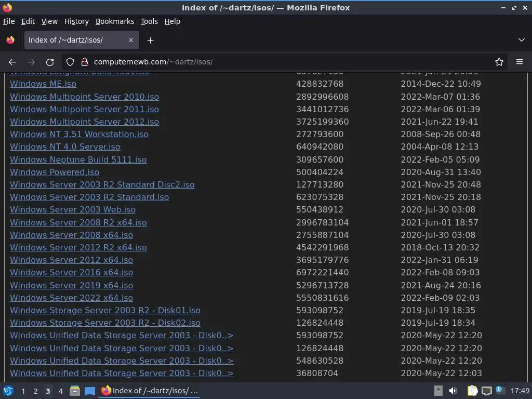Open the History menu
Viewport: 532px width, 399px height.
pos(76,21)
